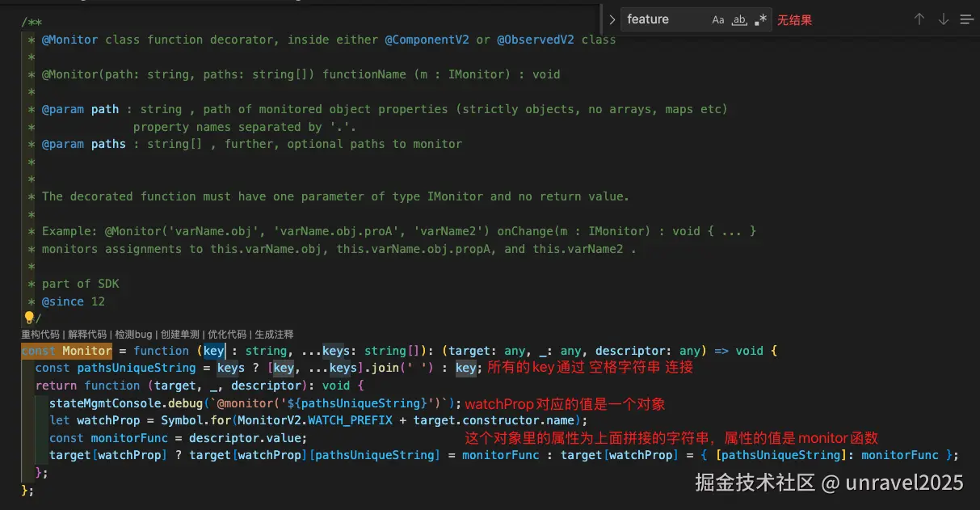Click the 重构代码 code lens link
Image resolution: width=980 pixels, height=510 pixels.
click(40, 335)
